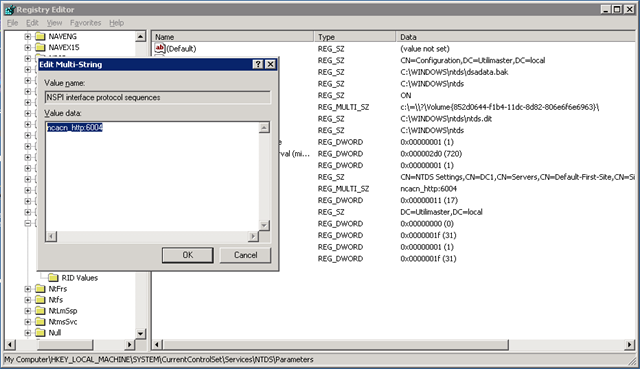
Task: Click the tree pane scroll down arrow
Action: click(x=140, y=333)
